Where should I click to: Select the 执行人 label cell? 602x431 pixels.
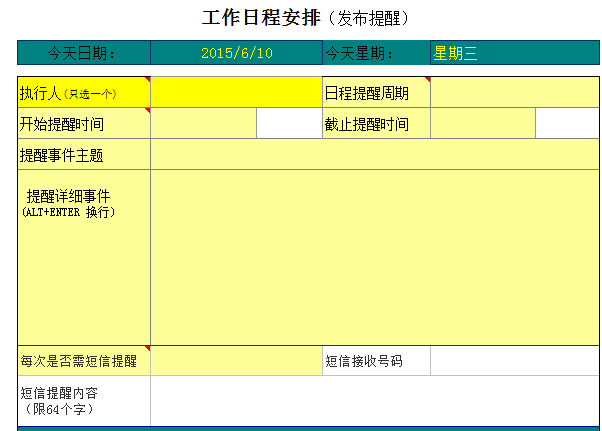[x=84, y=93]
